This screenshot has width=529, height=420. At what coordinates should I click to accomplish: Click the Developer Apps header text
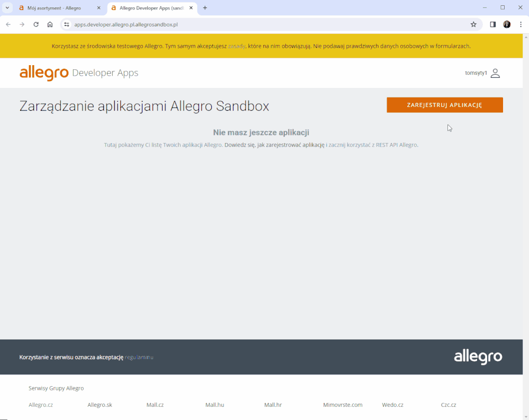[105, 73]
